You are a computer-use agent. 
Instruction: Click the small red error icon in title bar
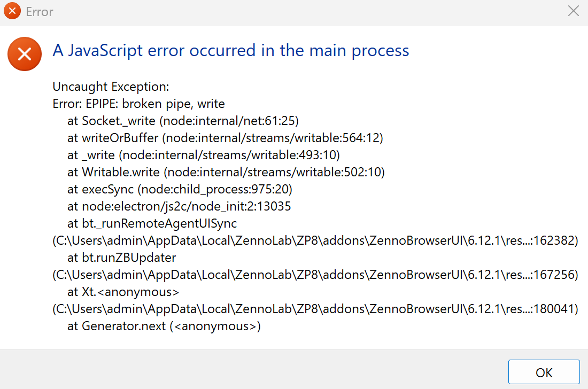[x=12, y=11]
